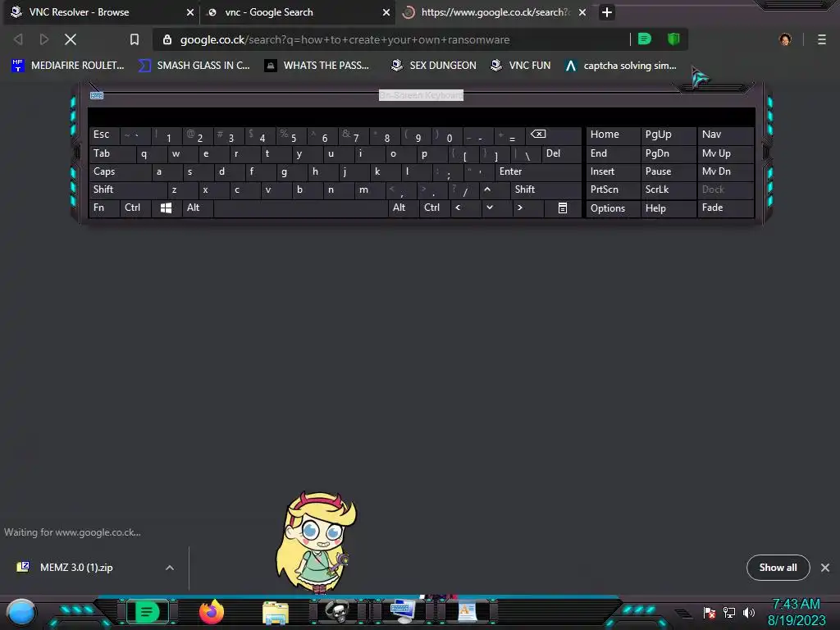Viewport: 840px width, 630px height.
Task: Open the Start orb button
Action: click(21, 612)
